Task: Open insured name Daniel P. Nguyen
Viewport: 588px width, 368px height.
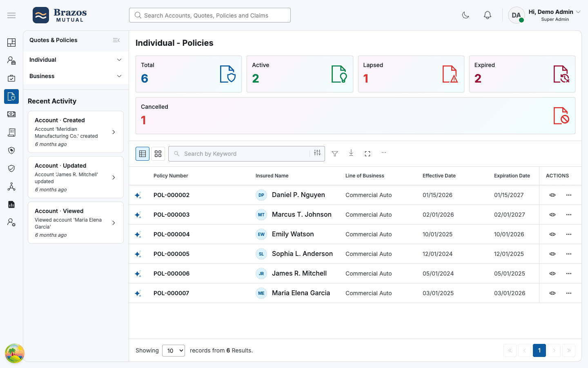Action: click(298, 195)
